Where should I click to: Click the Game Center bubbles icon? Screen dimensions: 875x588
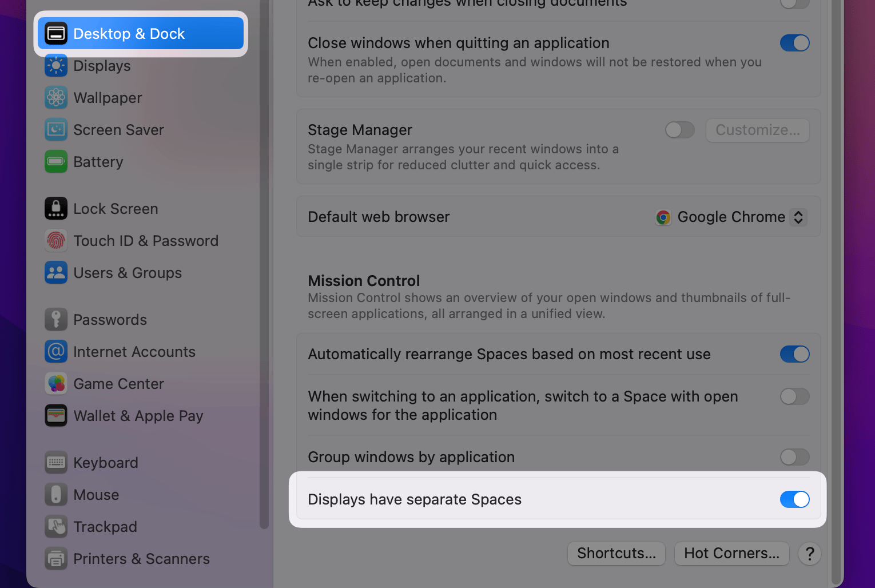[x=56, y=384]
